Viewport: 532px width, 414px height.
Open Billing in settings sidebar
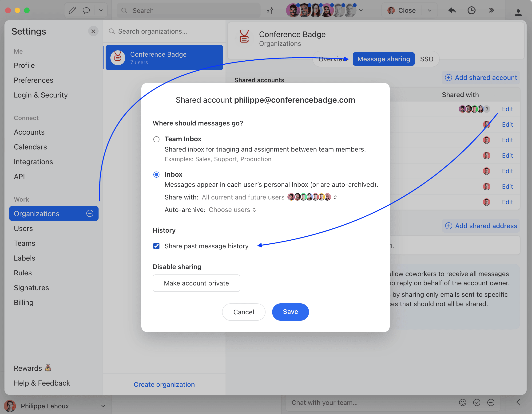point(24,302)
